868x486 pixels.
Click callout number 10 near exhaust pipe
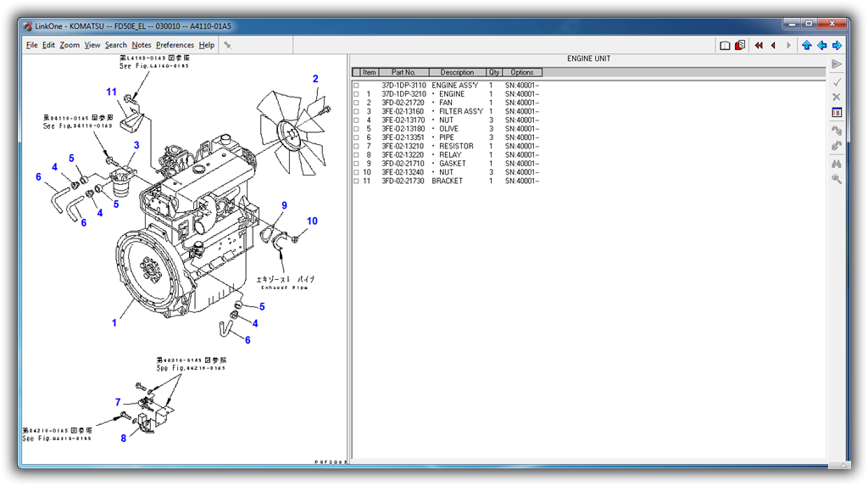312,221
